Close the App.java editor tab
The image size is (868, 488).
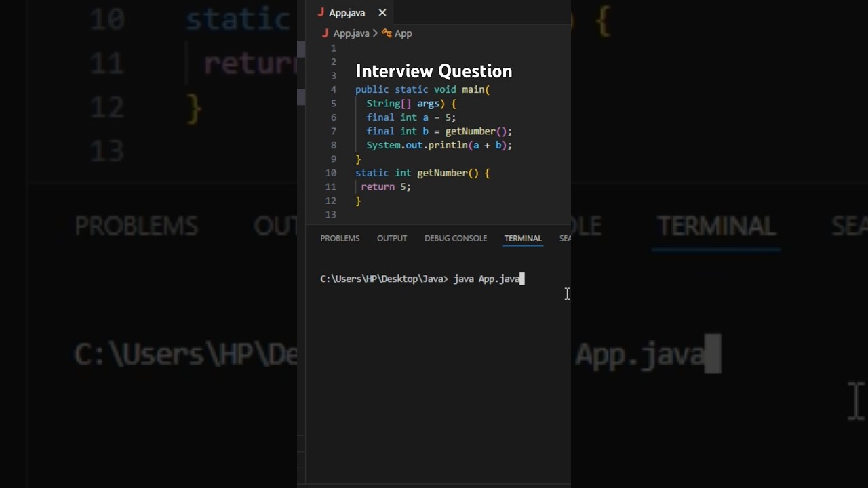click(382, 13)
